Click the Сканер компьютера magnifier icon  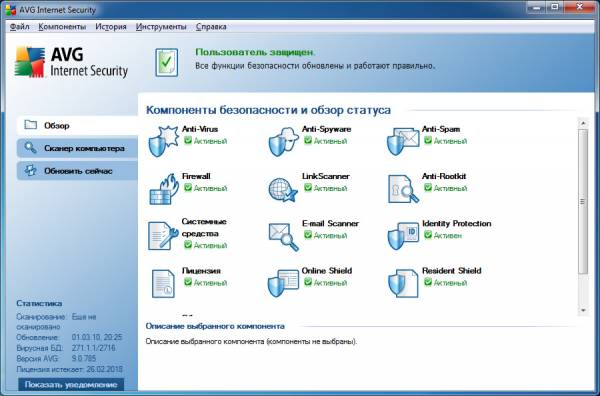point(30,148)
